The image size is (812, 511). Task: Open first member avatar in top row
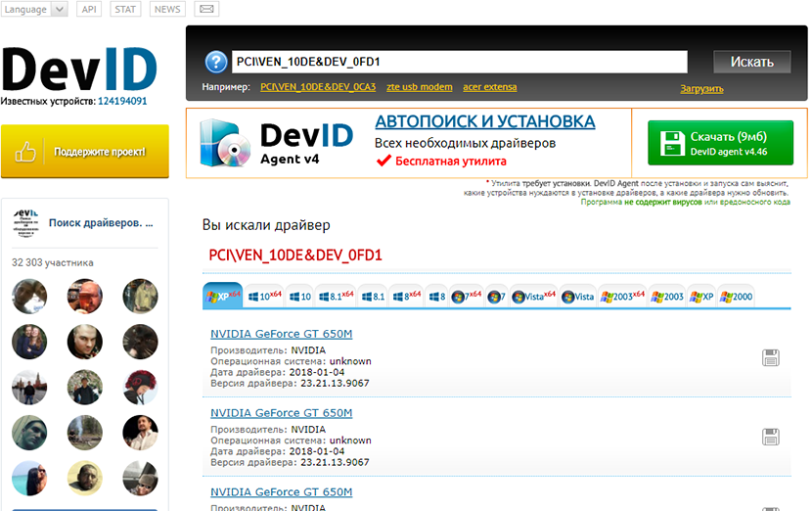pos(29,297)
